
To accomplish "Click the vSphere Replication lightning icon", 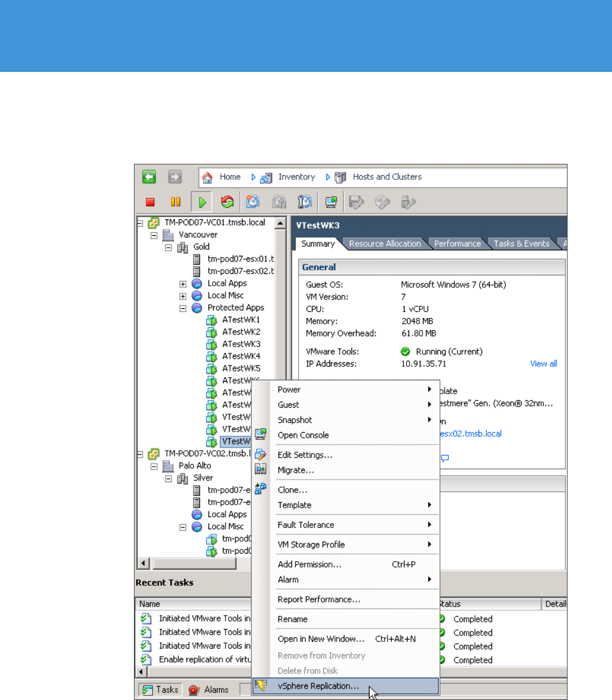I will [x=260, y=686].
